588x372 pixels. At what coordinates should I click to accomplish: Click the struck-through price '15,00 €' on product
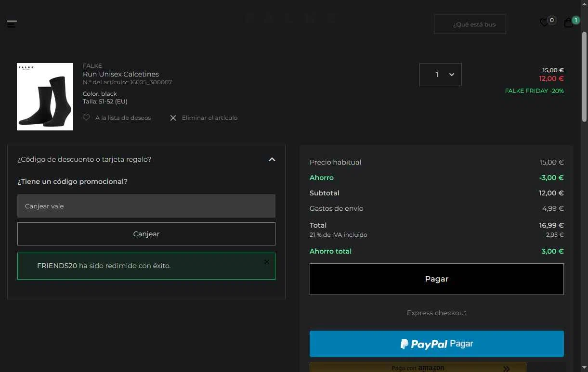[x=553, y=70]
